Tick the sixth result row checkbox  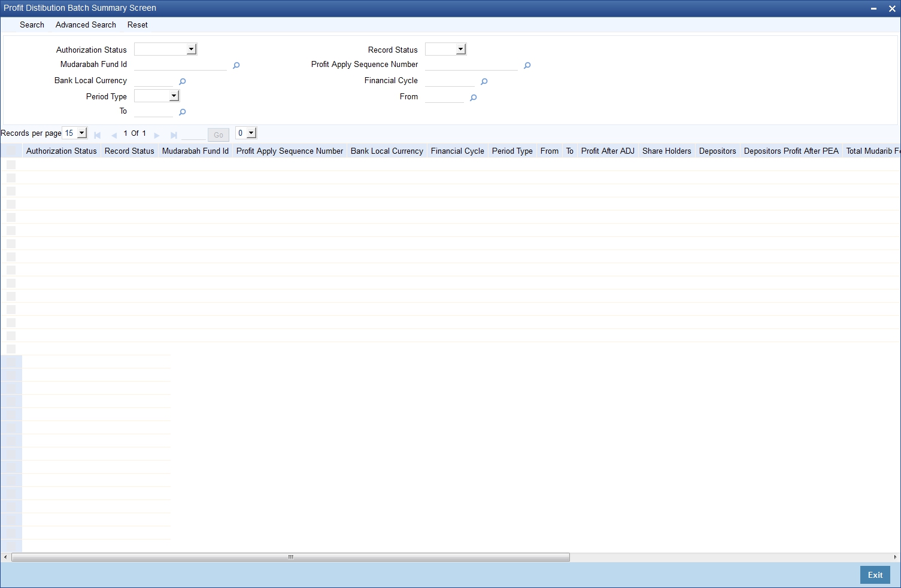click(11, 230)
